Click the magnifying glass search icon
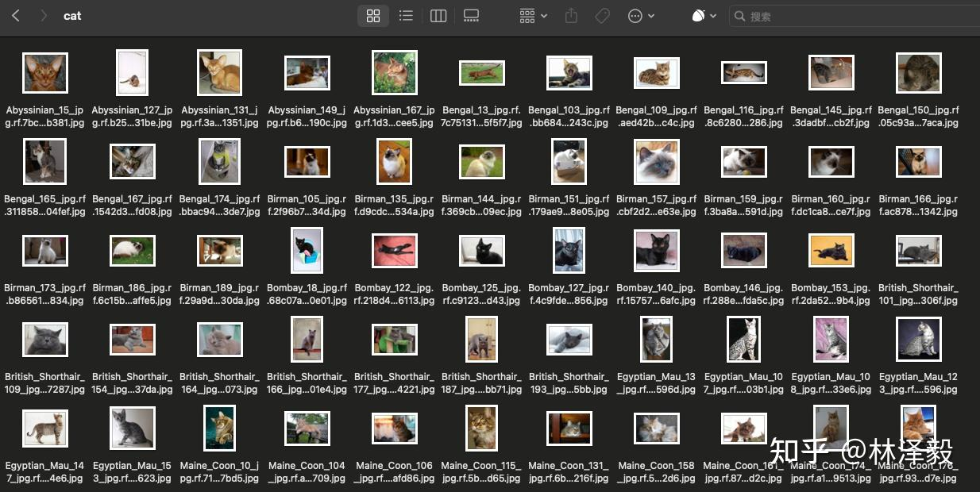This screenshot has width=980, height=492. click(740, 16)
